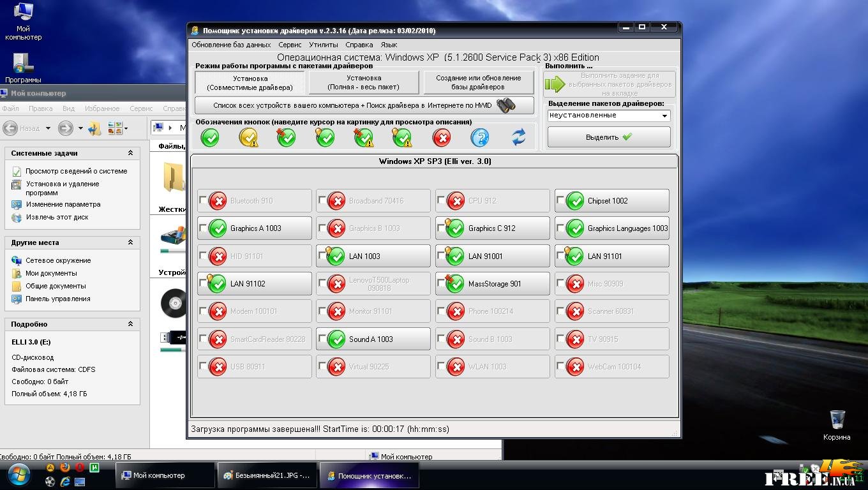This screenshot has width=868, height=490.
Task: Open the Recycle Bin desktop icon
Action: click(837, 425)
